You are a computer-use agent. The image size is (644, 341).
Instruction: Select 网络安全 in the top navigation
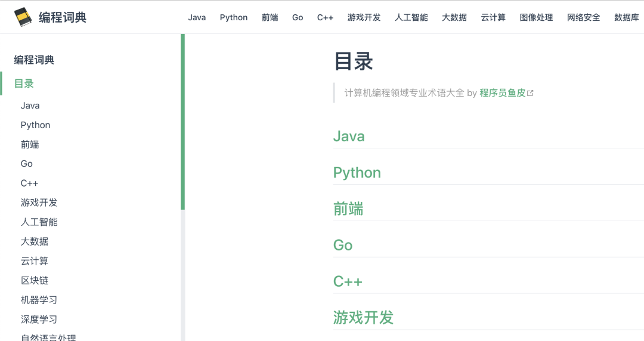tap(583, 17)
